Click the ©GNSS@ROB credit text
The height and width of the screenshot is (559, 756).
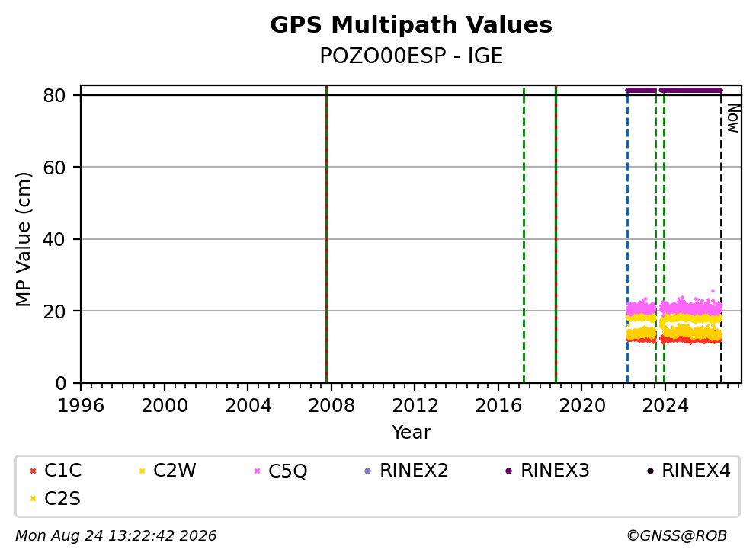[x=677, y=536]
